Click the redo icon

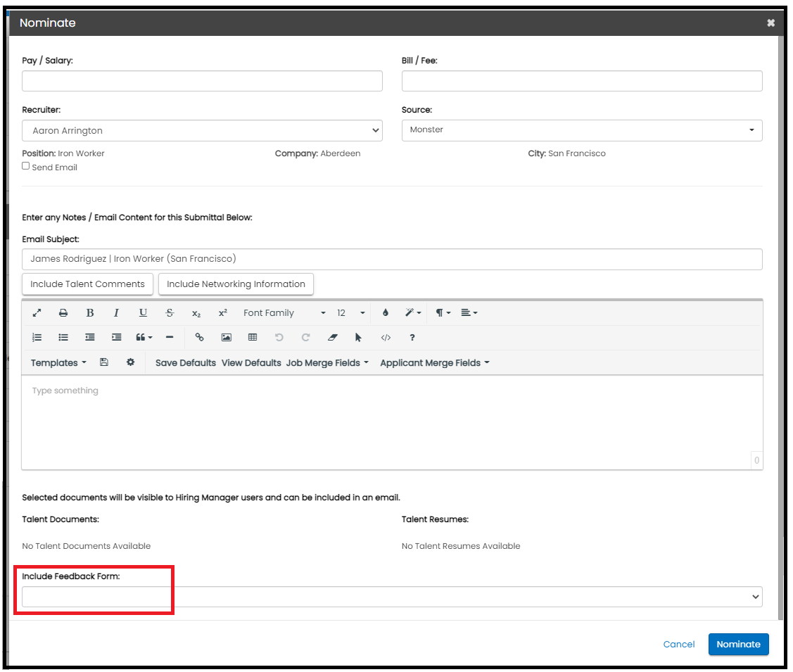click(x=305, y=338)
